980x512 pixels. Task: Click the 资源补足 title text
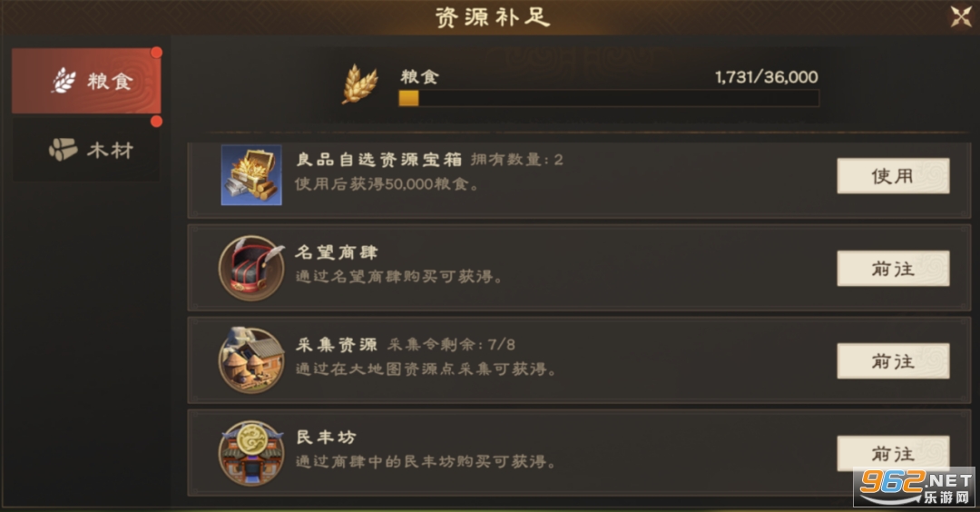pos(493,17)
